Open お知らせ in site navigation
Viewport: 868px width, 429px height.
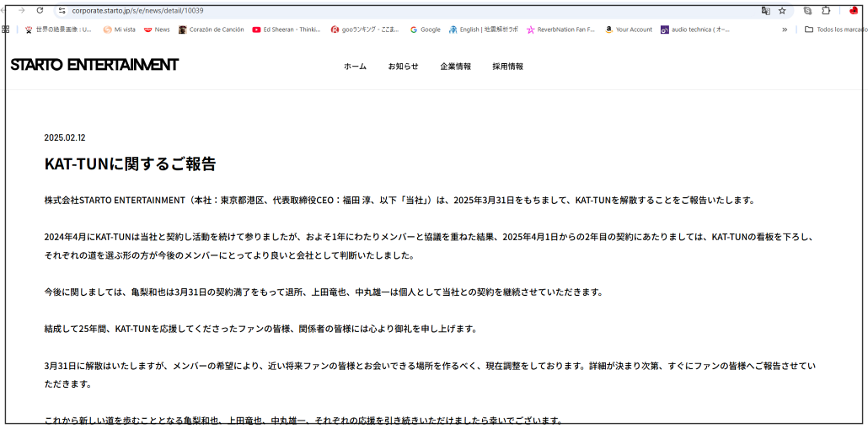tap(403, 67)
